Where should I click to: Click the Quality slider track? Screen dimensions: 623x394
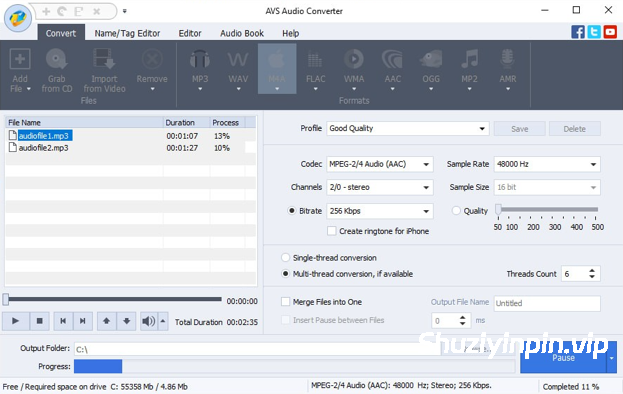coord(548,209)
